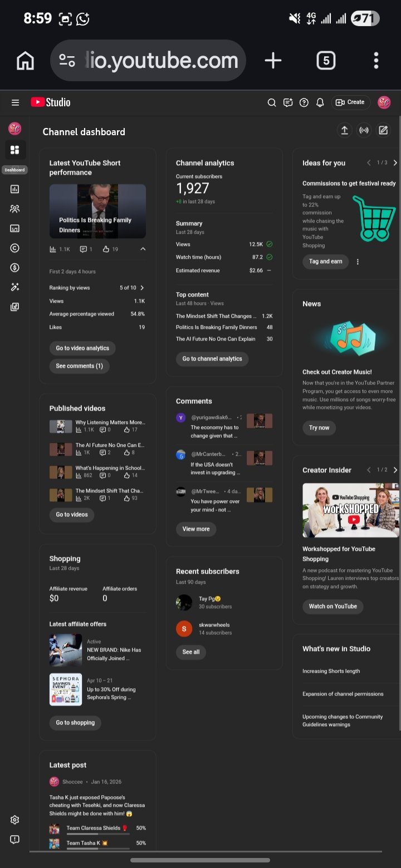The image size is (401, 868).
Task: Open the workSHOPPED Creator Insider video thumbnail
Action: click(350, 510)
